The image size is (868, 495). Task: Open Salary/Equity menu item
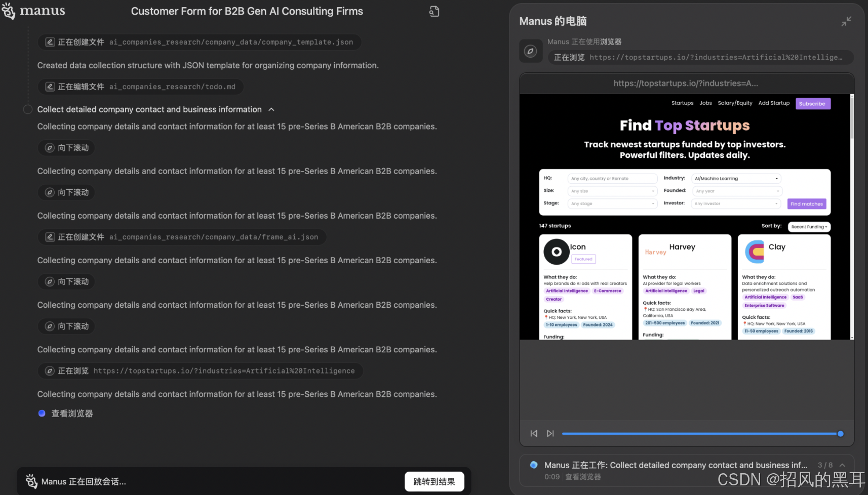735,103
